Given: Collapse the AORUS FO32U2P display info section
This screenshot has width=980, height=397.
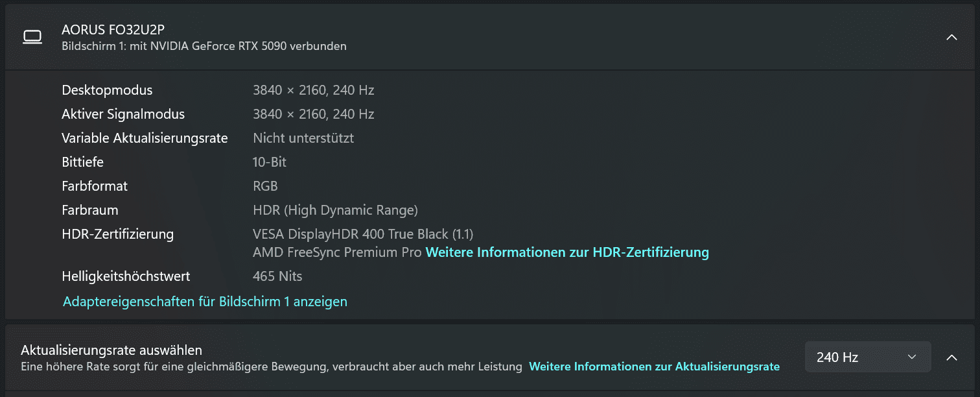Looking at the screenshot, I should coord(951,38).
